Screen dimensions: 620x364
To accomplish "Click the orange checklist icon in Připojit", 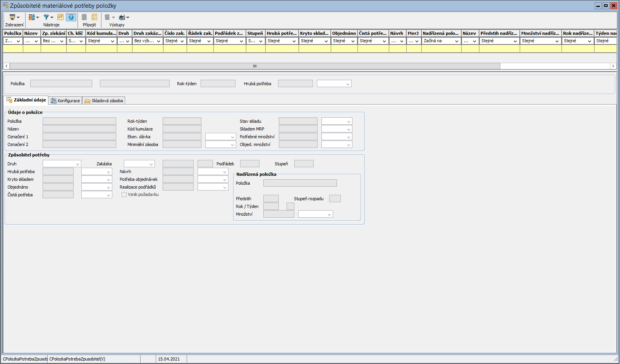I will tap(94, 17).
